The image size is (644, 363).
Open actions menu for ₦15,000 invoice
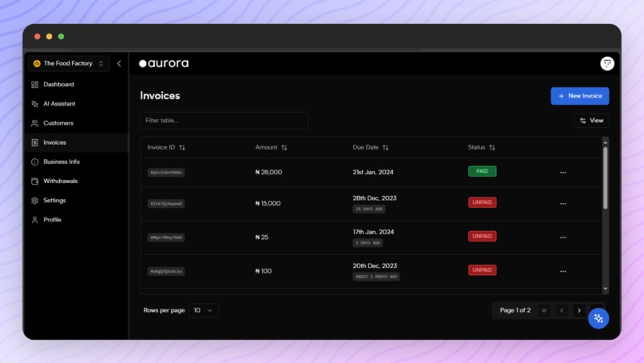563,204
